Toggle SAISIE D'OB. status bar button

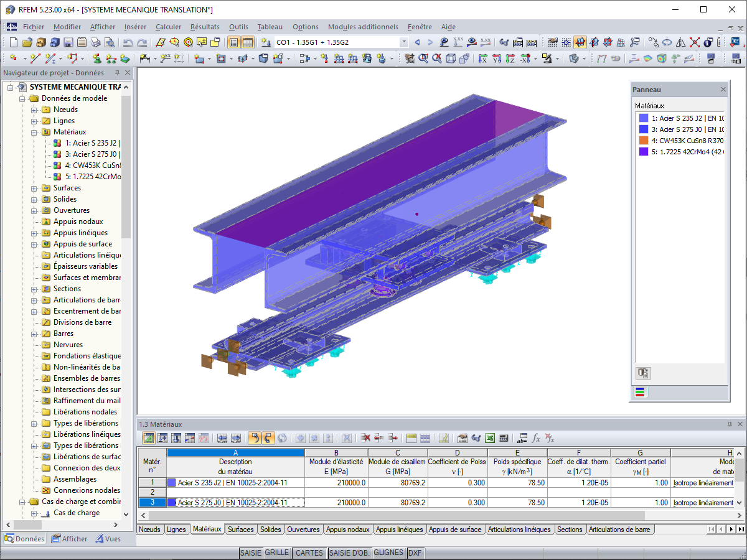(x=350, y=553)
